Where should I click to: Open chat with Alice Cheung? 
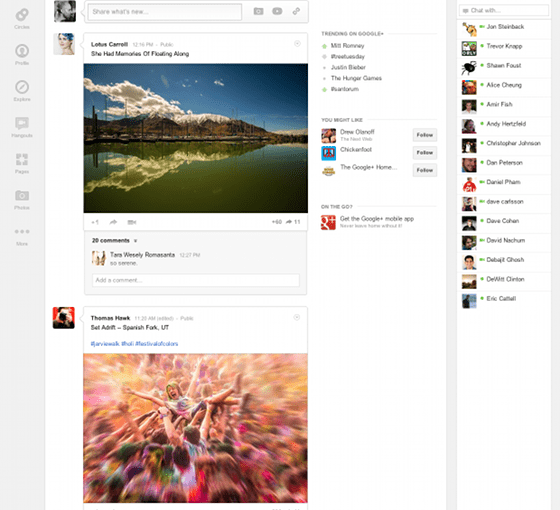click(504, 85)
